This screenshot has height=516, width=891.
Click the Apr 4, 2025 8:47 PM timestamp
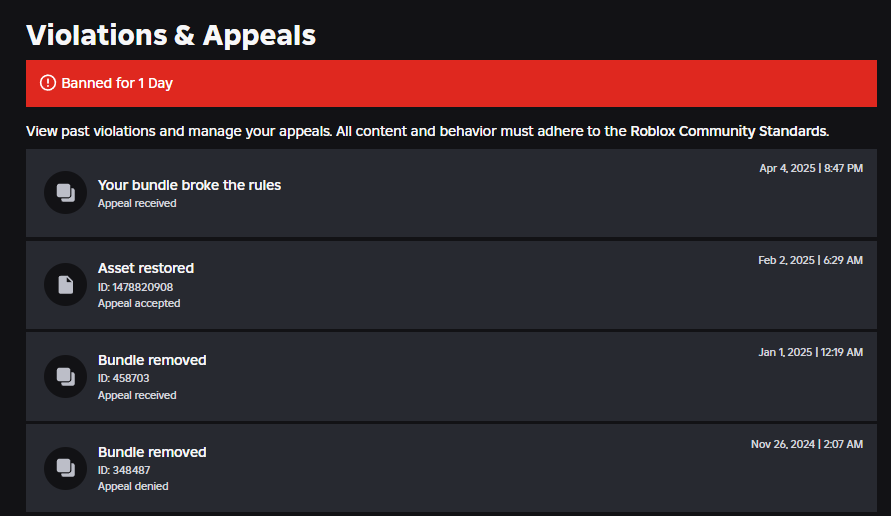(811, 168)
